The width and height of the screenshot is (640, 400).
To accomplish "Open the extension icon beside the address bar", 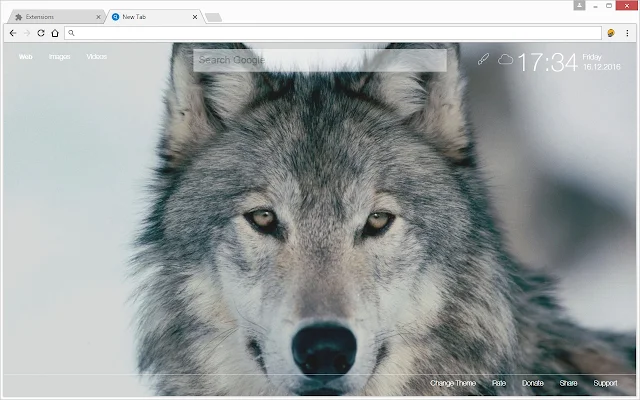I will (611, 33).
